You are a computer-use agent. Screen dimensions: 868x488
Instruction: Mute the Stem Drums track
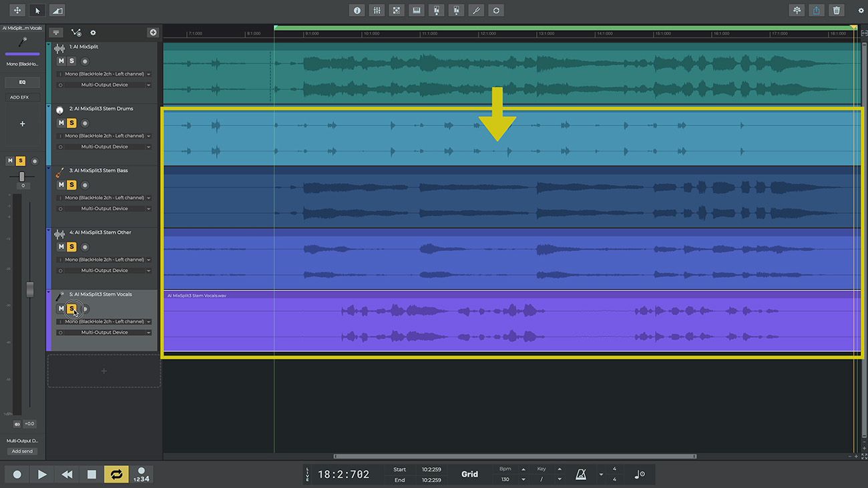coord(61,123)
